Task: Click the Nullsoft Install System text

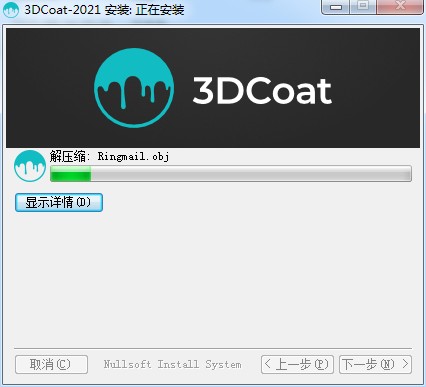Action: point(172,364)
